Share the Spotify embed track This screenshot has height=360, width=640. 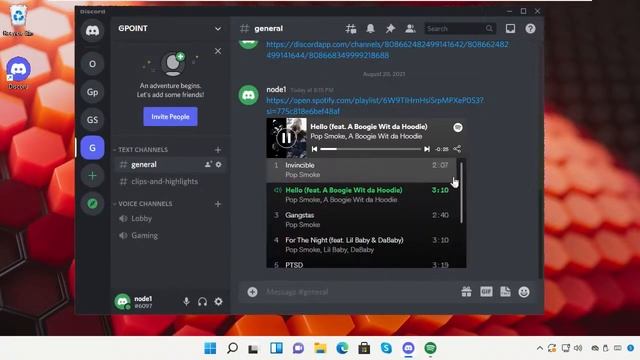(457, 149)
